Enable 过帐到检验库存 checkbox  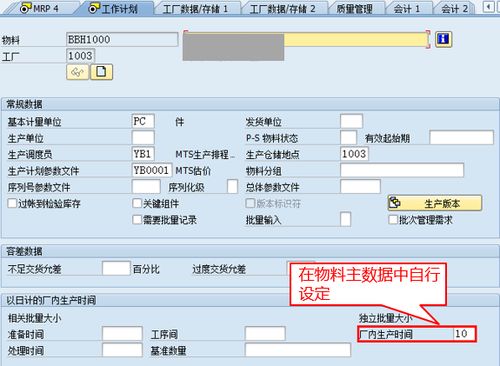pyautogui.click(x=12, y=203)
